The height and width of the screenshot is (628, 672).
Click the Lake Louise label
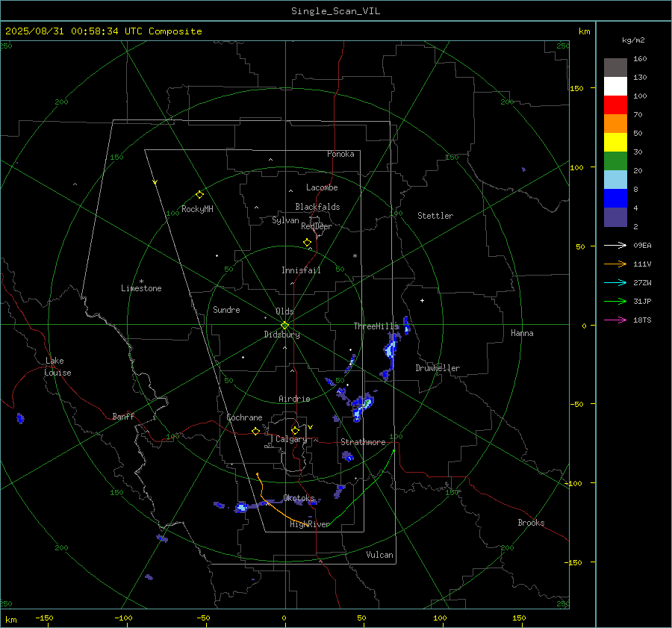coord(57,367)
